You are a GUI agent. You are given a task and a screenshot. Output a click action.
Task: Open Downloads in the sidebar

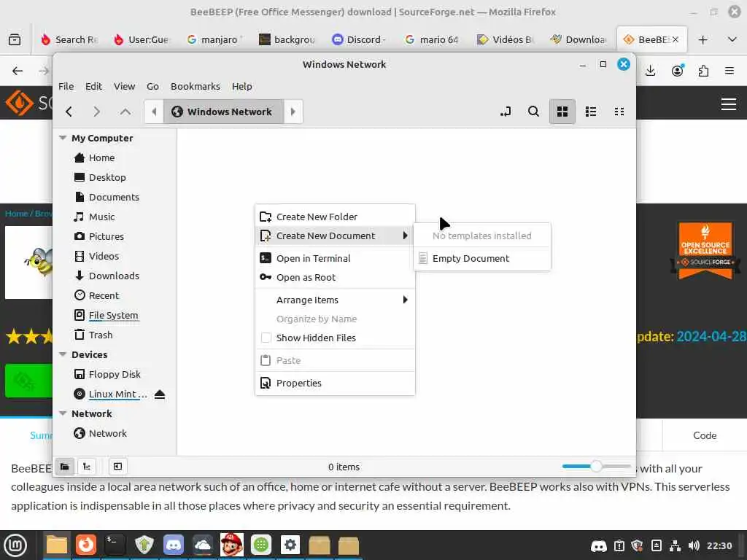pyautogui.click(x=115, y=276)
